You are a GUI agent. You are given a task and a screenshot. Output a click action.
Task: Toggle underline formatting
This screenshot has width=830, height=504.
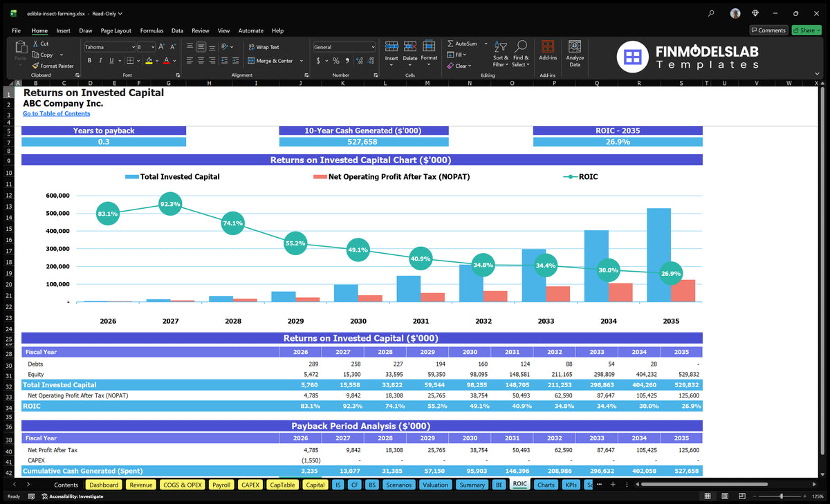[x=111, y=60]
